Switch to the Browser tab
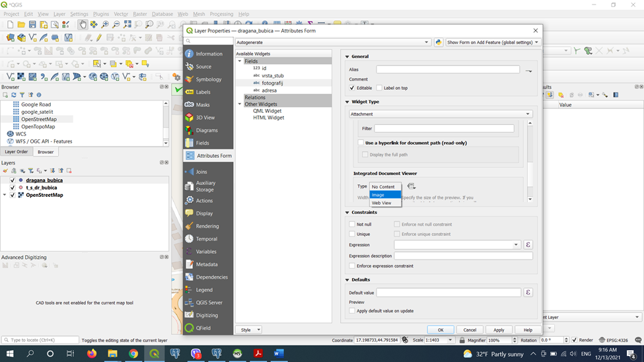The width and height of the screenshot is (644, 362). [46, 152]
